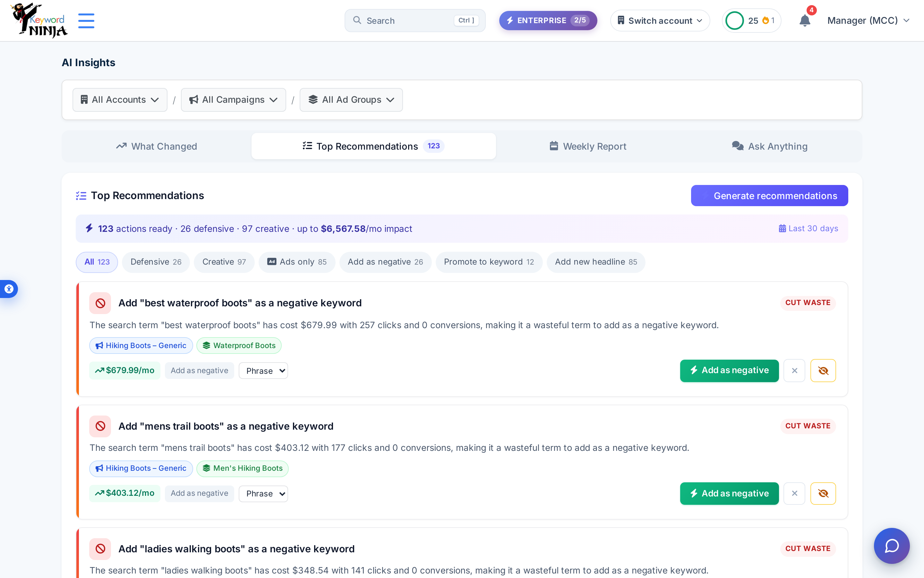Viewport: 924px width, 578px height.
Task: Focus the Search input field
Action: pyautogui.click(x=415, y=21)
